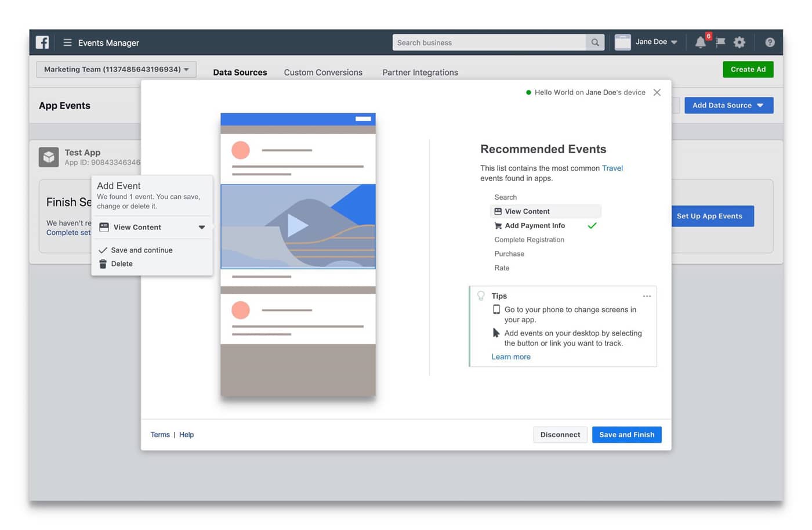Click the lightbulb Tips icon
The height and width of the screenshot is (530, 812).
[x=481, y=296]
